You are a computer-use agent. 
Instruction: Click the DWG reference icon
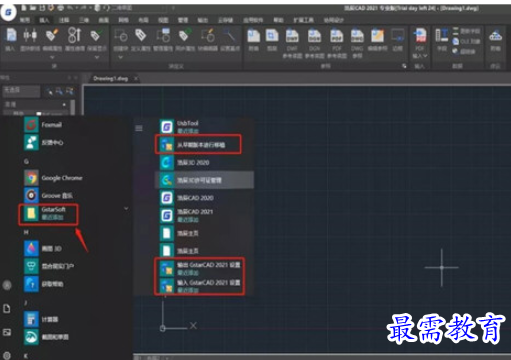coord(357,36)
